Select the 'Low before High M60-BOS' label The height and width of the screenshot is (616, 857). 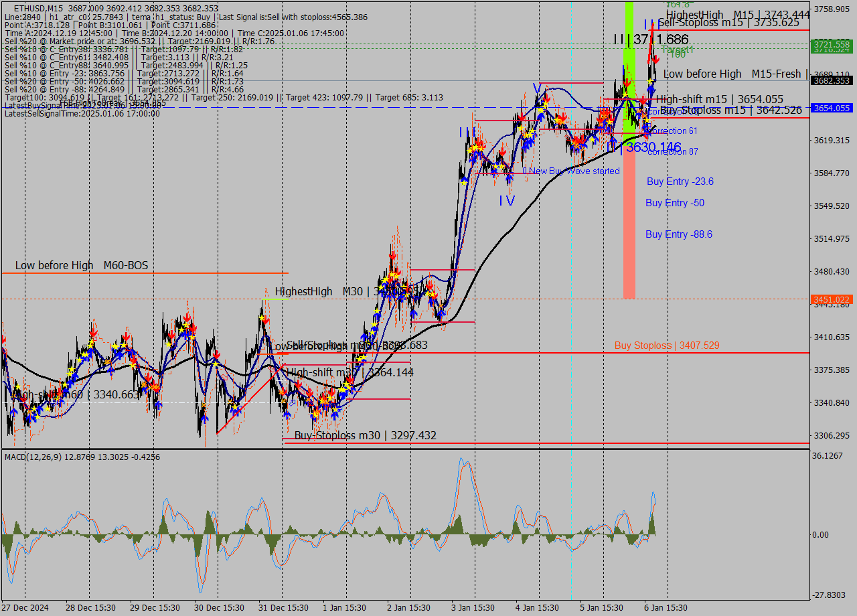coord(82,265)
